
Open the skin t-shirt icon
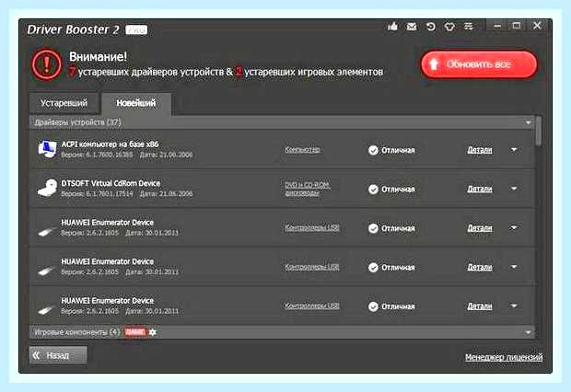coord(449,26)
